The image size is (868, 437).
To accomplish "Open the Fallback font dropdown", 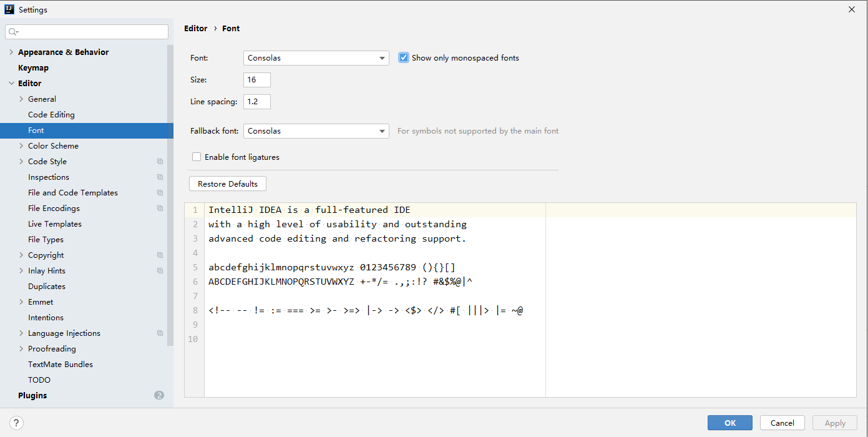I will pos(316,131).
